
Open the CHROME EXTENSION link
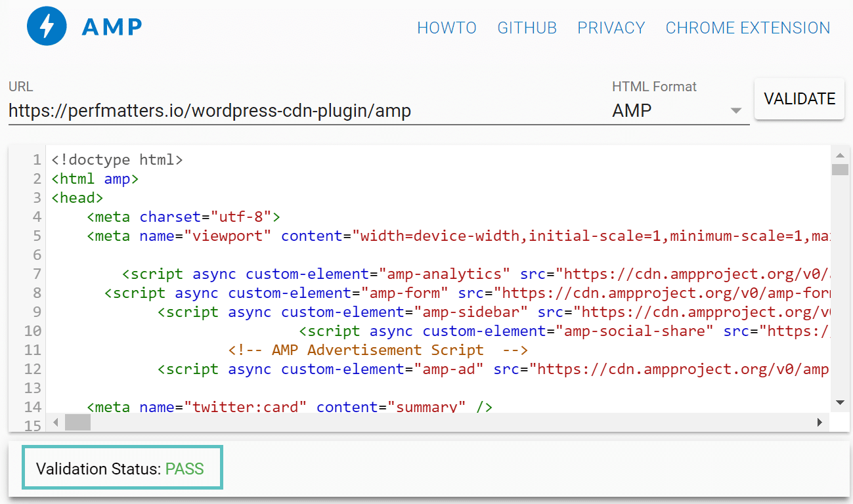[747, 28]
